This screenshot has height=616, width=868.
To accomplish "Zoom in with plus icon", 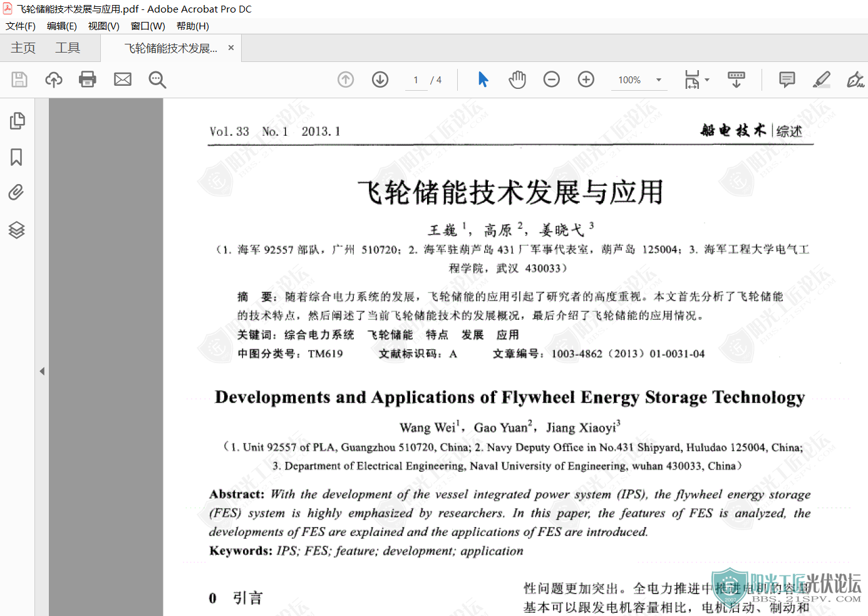I will [586, 80].
